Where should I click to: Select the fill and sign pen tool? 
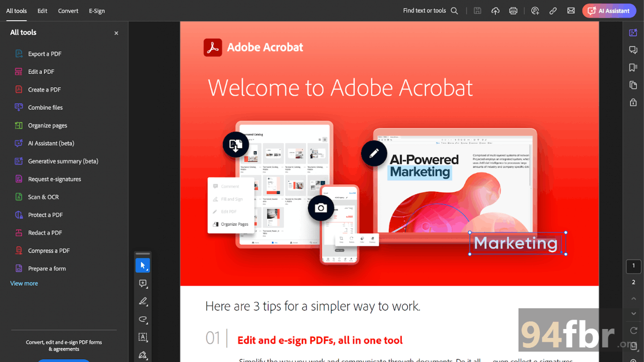coord(143,355)
